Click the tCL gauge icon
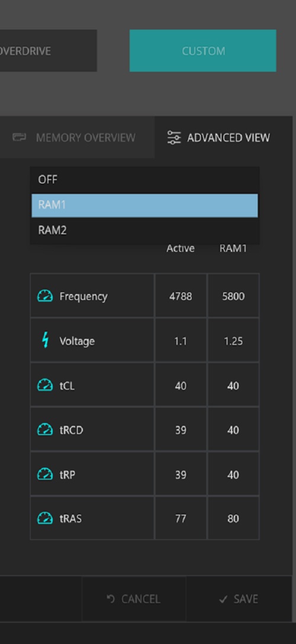The image size is (296, 644). tap(45, 385)
